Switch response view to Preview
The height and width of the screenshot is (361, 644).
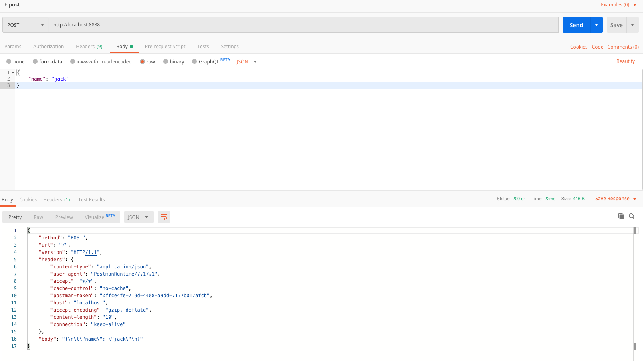click(x=64, y=217)
